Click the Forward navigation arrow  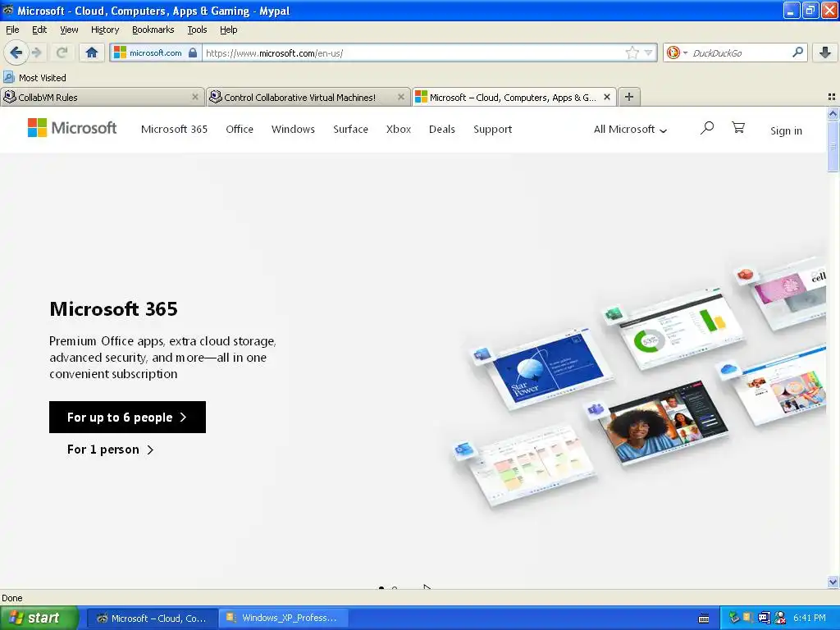[37, 52]
